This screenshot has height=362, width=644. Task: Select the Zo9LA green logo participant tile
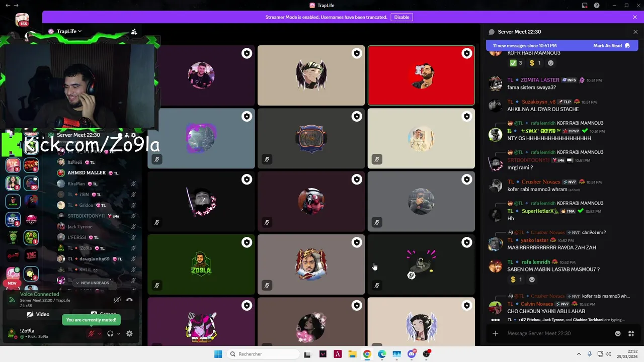(x=201, y=264)
